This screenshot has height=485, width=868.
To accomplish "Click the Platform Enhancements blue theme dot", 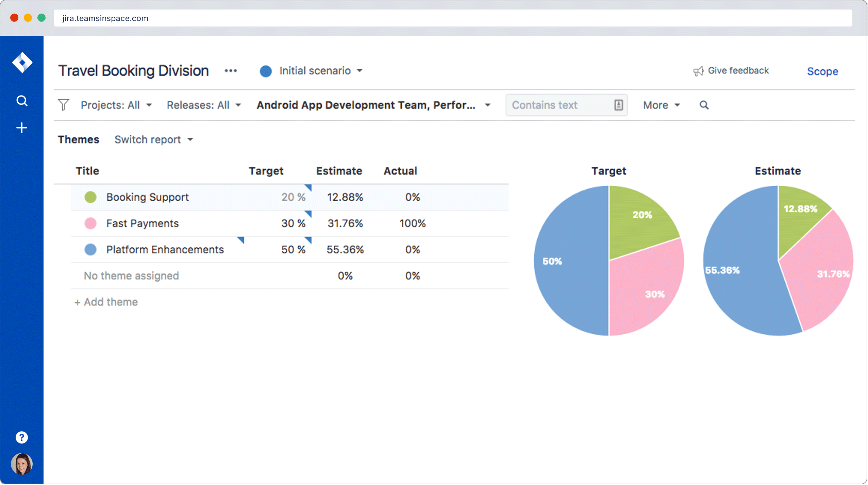I will 90,249.
